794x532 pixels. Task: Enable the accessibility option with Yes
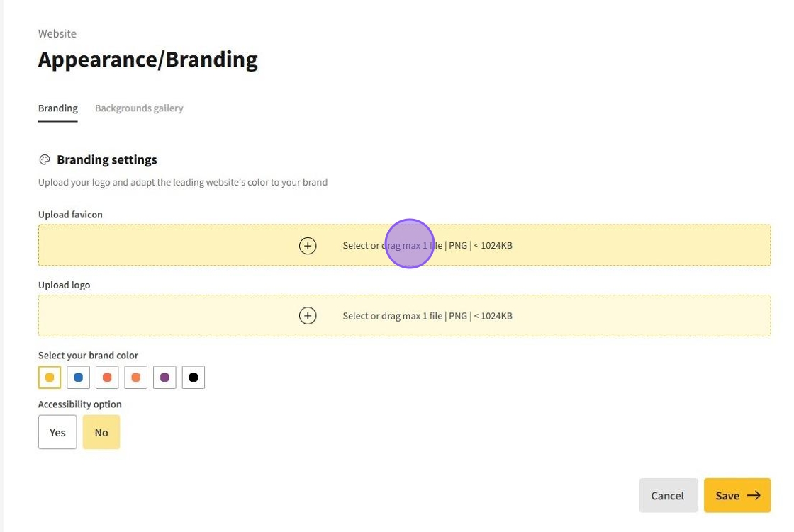coord(57,432)
